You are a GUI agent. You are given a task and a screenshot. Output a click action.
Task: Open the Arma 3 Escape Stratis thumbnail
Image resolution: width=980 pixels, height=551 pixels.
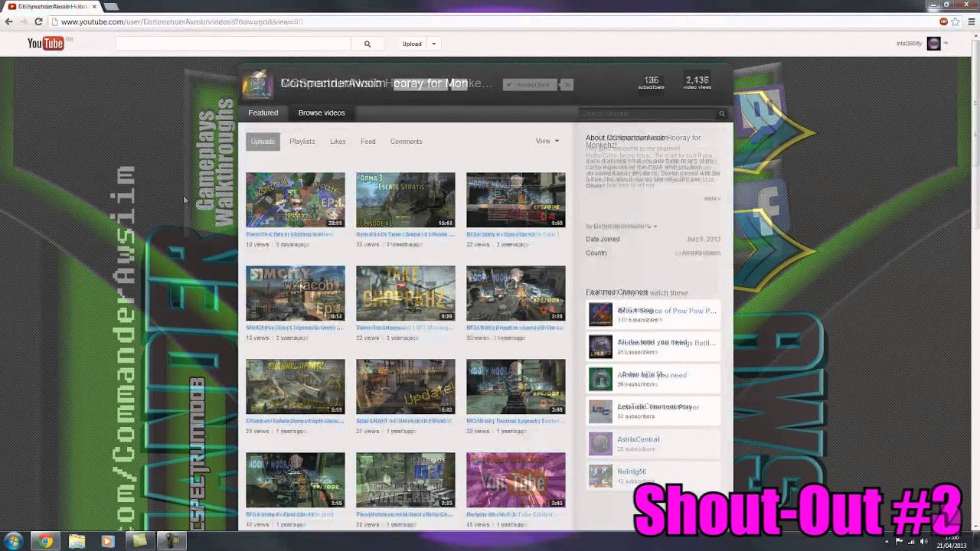click(406, 201)
